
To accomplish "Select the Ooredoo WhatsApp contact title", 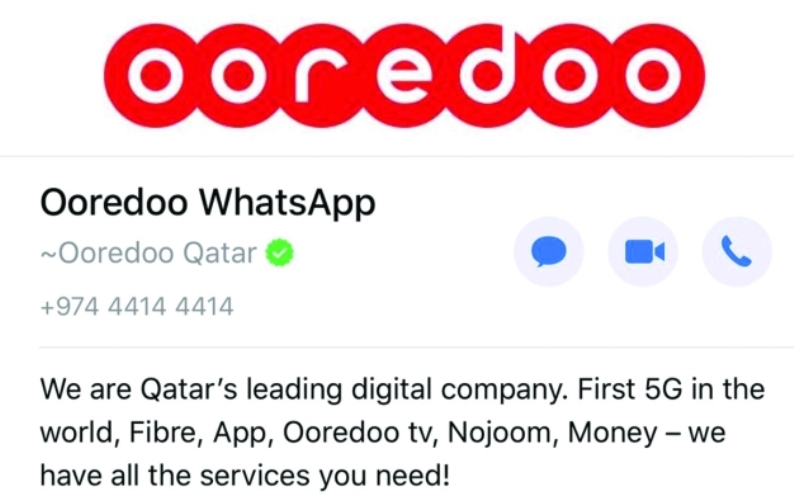I will click(x=208, y=203).
